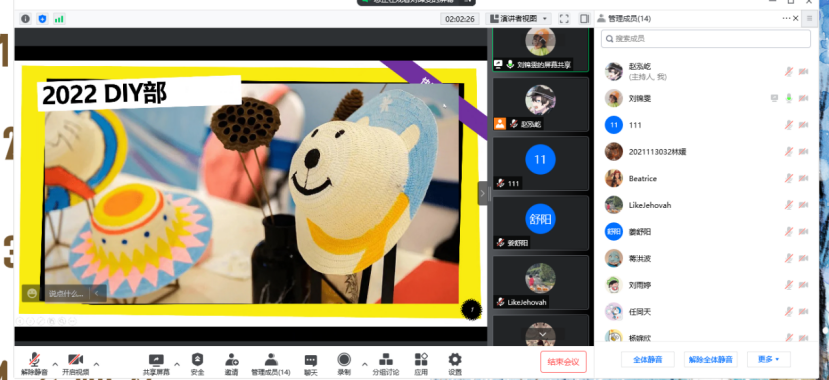Expand the 更多 dropdown in members panel

pos(768,359)
